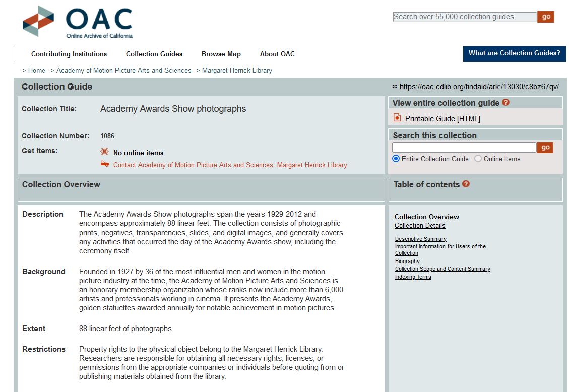Click the Collection Title: label

[x=49, y=109]
